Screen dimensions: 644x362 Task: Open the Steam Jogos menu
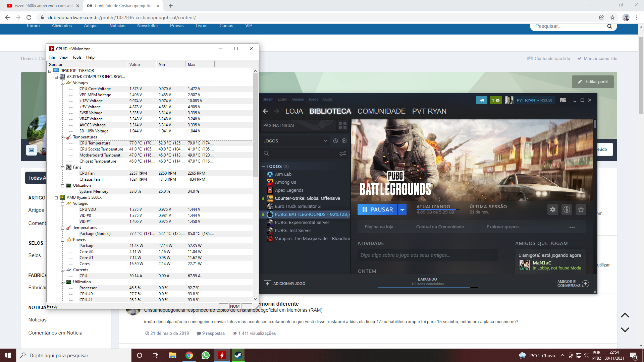313,99
